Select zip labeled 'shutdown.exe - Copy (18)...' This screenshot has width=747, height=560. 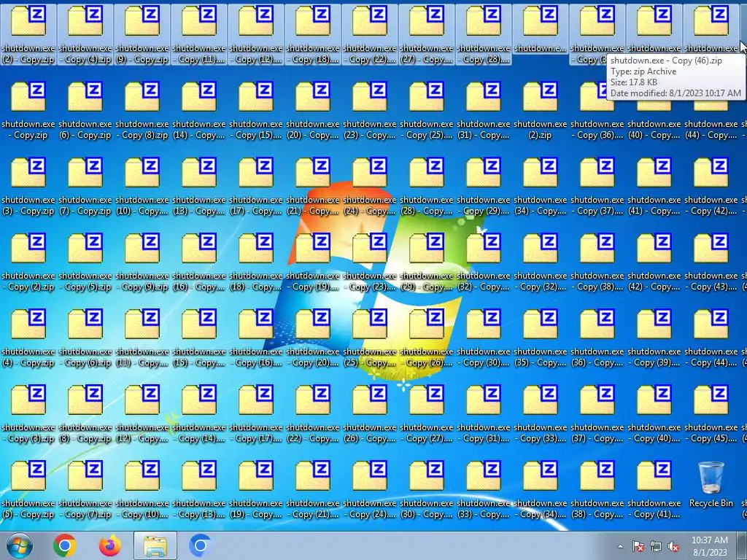312,35
